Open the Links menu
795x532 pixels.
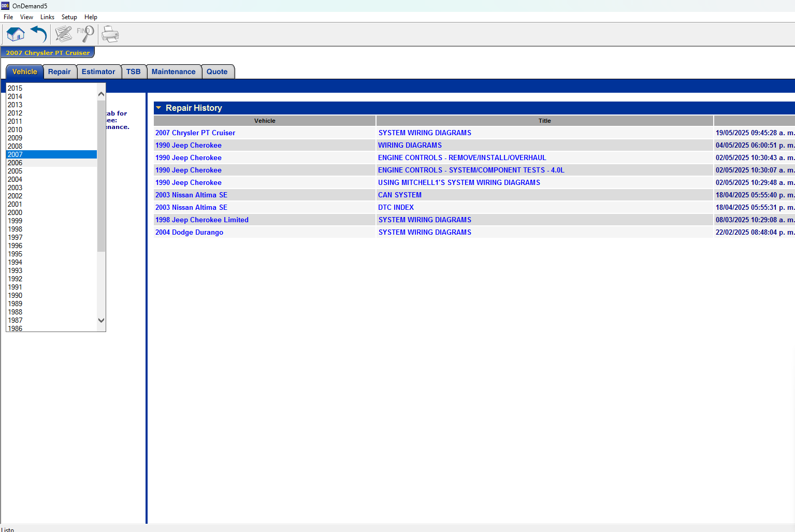[47, 17]
